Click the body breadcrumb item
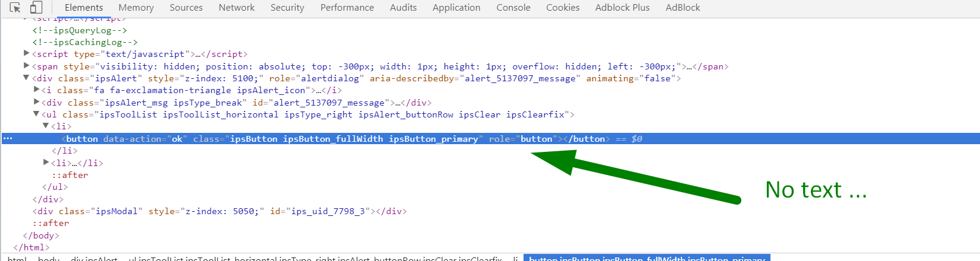 [49, 259]
